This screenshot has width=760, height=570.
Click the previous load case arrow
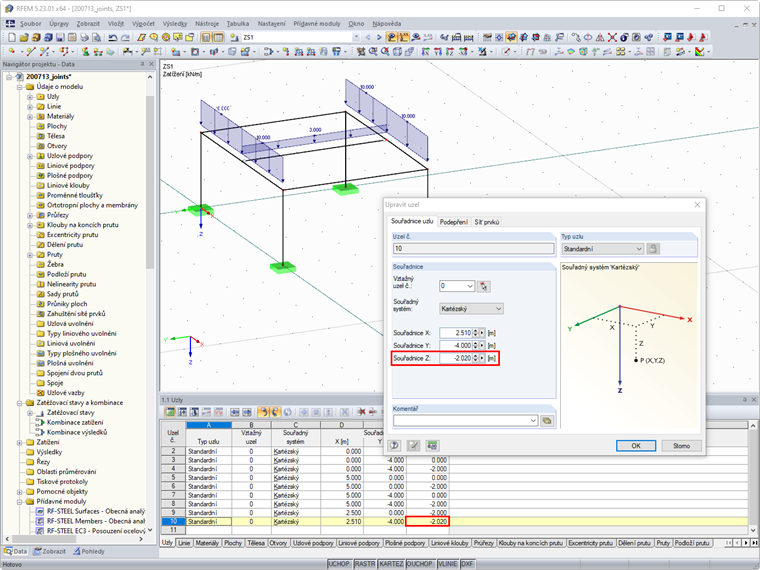[x=367, y=37]
